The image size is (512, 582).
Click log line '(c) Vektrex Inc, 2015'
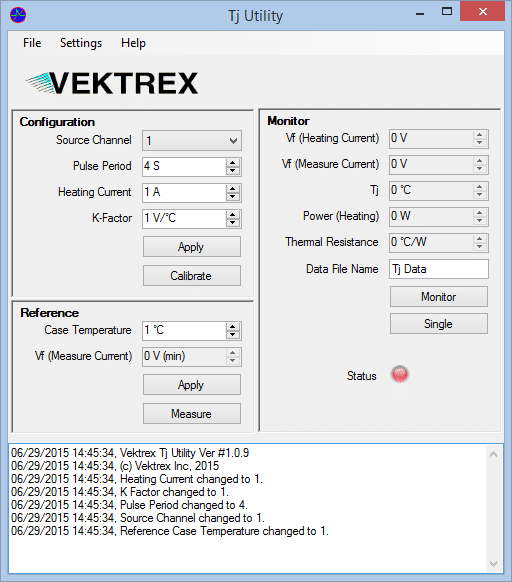(x=115, y=466)
